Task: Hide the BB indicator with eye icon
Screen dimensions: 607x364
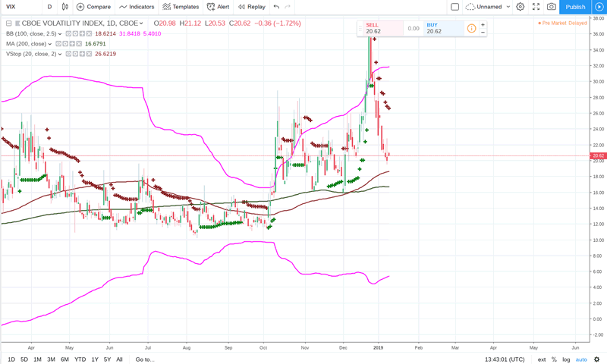Action: point(68,33)
